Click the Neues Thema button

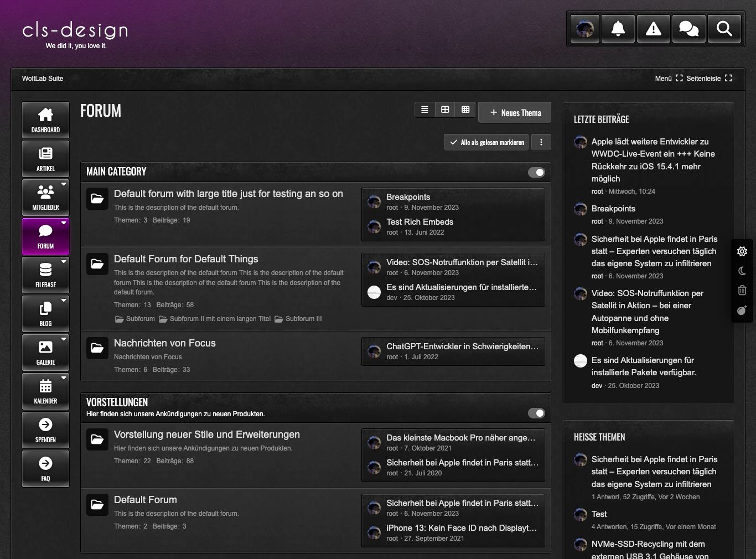[515, 113]
